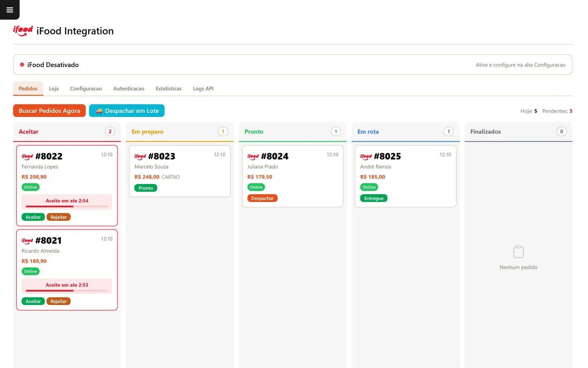Open the hamburger menu

[x=10, y=10]
